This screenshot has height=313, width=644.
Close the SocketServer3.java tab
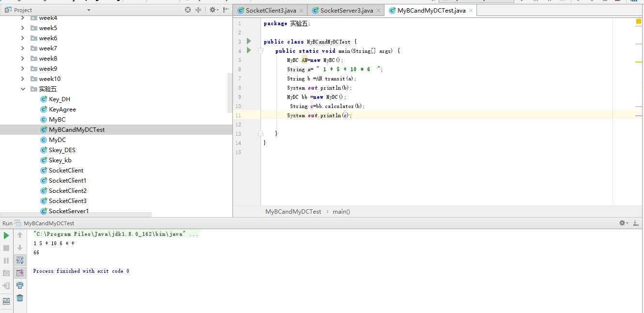pyautogui.click(x=379, y=10)
